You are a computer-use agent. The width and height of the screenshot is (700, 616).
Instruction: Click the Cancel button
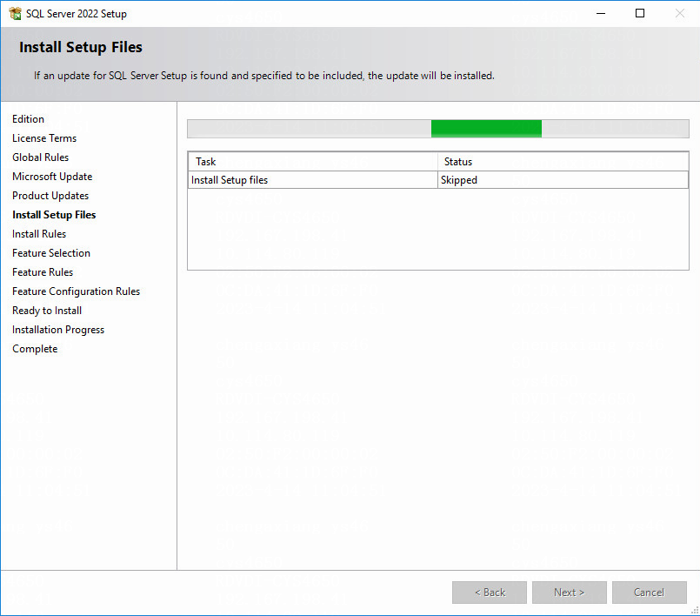[x=649, y=593]
